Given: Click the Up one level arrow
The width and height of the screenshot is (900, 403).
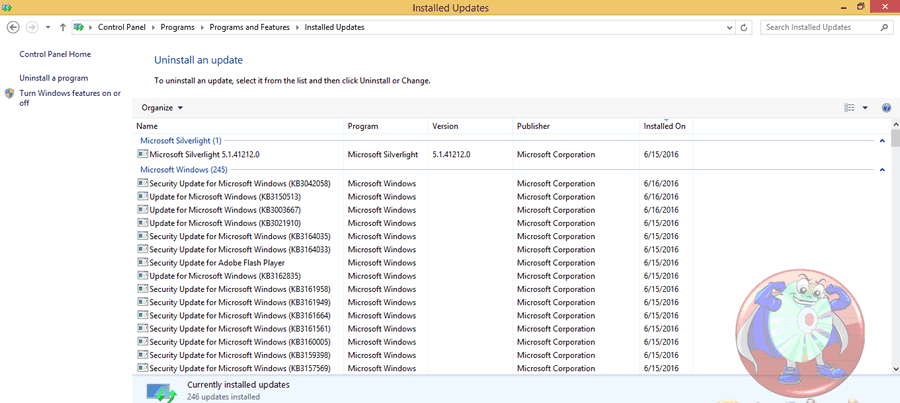Looking at the screenshot, I should point(63,27).
